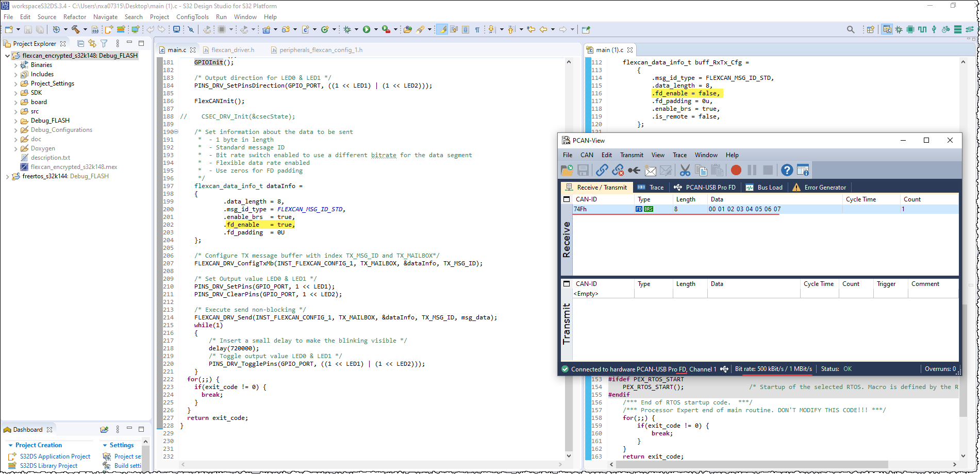Click the Project Explorer filter funnel icon
Image resolution: width=980 pixels, height=474 pixels.
[x=104, y=44]
